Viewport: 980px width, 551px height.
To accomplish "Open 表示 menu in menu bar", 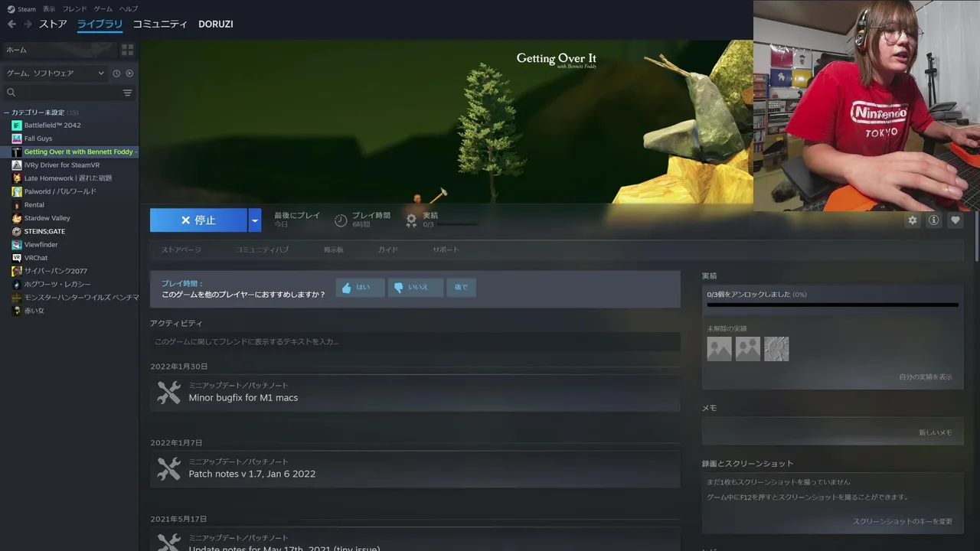I will click(49, 9).
